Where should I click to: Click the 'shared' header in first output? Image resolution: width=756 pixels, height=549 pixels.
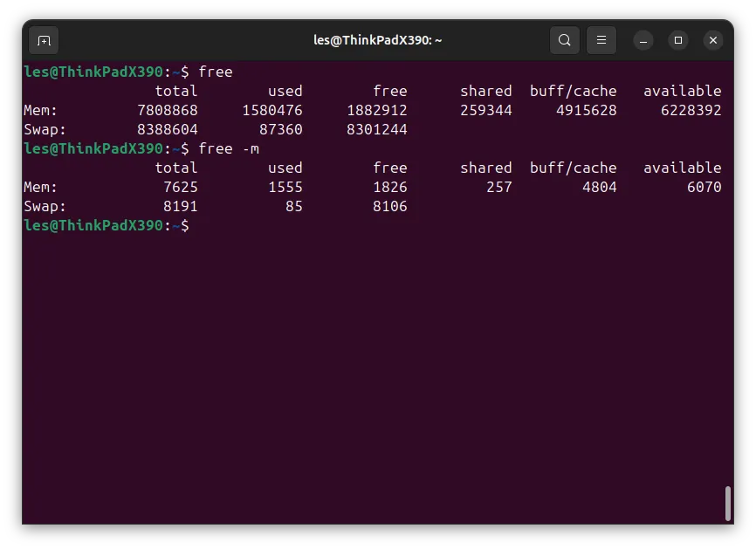(486, 91)
